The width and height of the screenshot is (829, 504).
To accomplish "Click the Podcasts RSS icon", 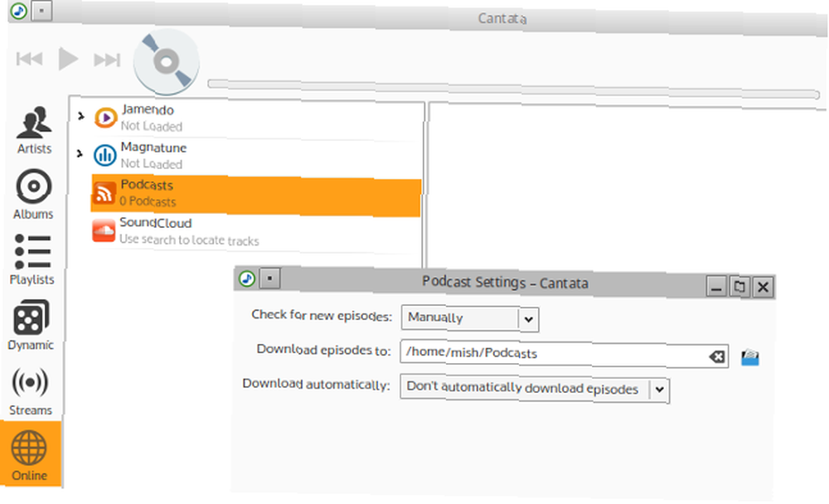I will tap(104, 192).
